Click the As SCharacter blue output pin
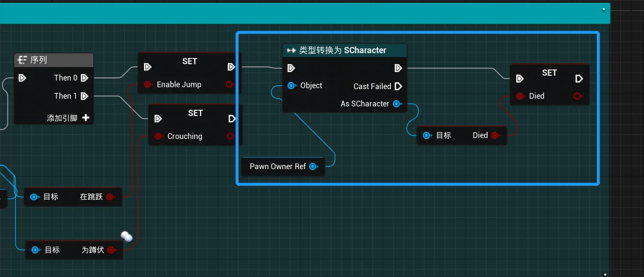Image resolution: width=644 pixels, height=277 pixels. [397, 104]
